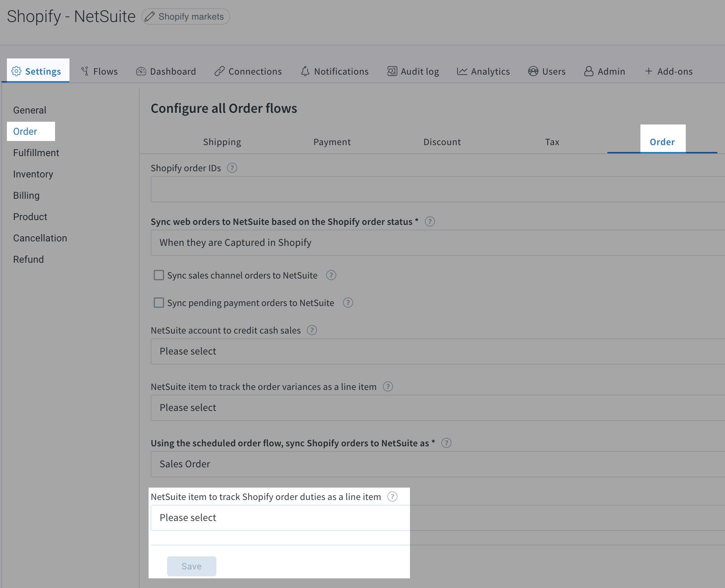This screenshot has height=588, width=725.
Task: Switch to the Payment tab
Action: point(332,142)
